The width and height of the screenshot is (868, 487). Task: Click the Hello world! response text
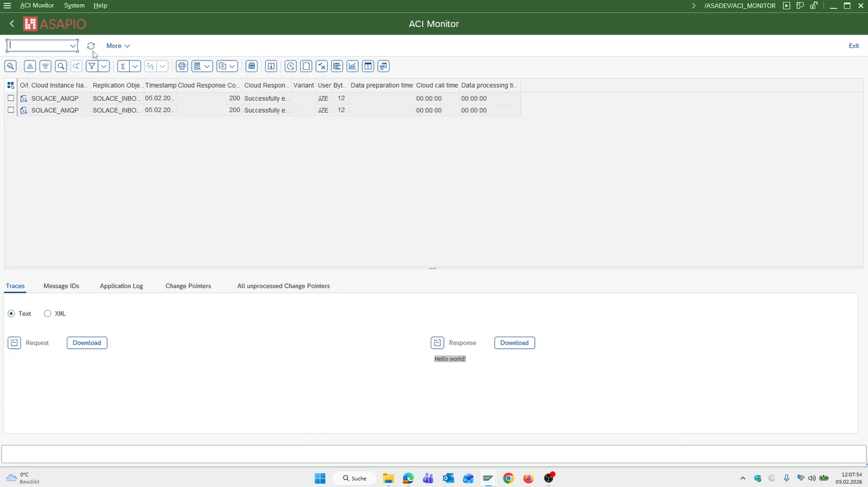point(450,359)
